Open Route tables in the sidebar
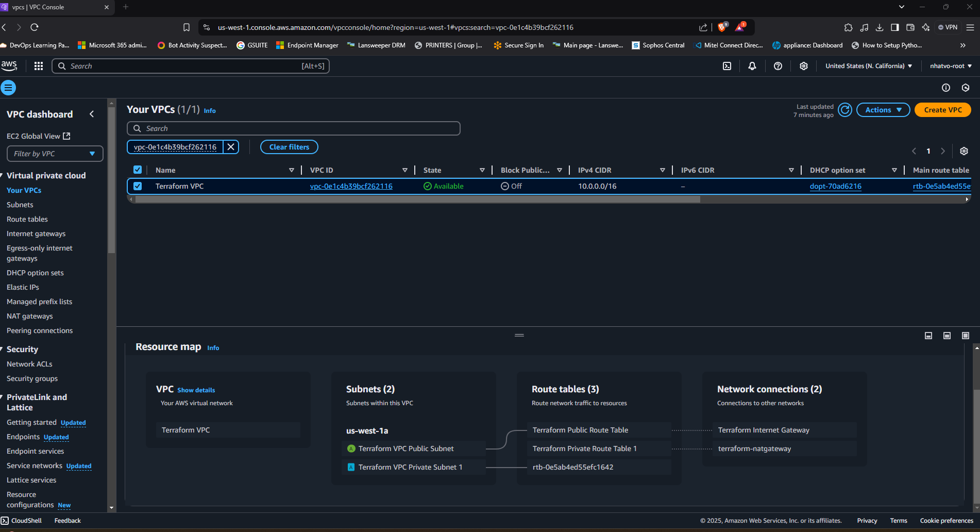This screenshot has height=532, width=980. coord(27,219)
